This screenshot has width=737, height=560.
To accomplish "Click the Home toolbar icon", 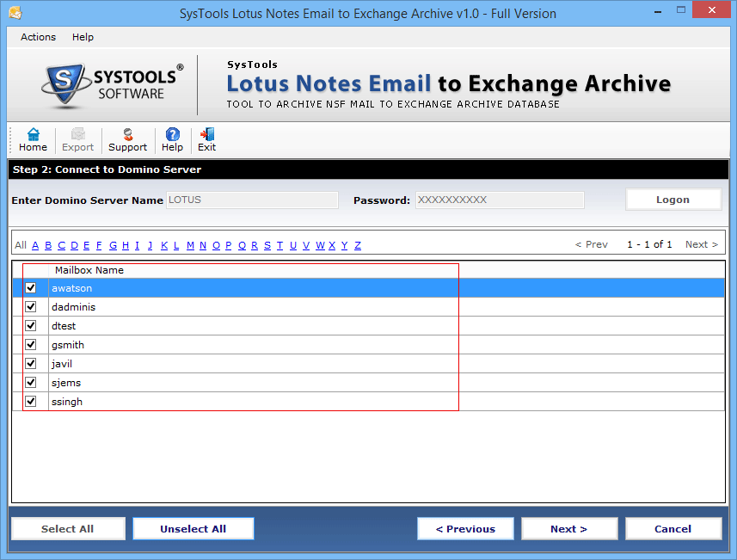I will coord(33,138).
